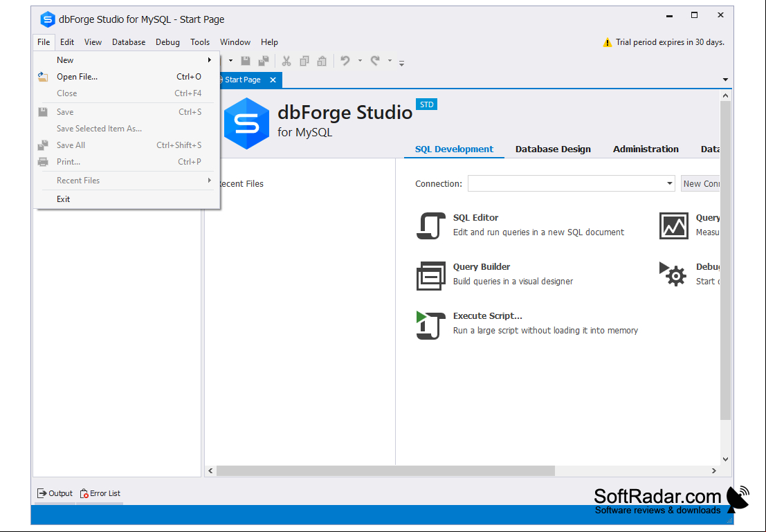The image size is (766, 532).
Task: Click the Save All icon in File menu
Action: [43, 145]
